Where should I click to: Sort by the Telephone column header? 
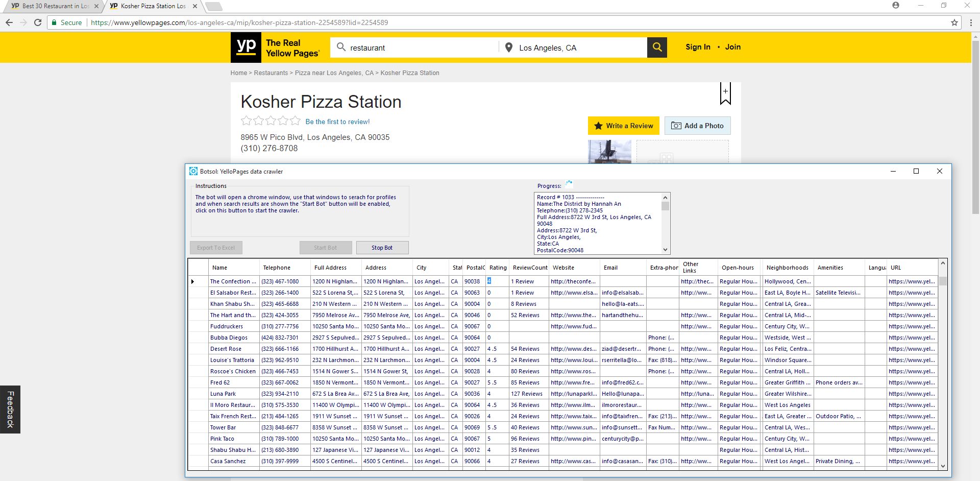coord(285,268)
